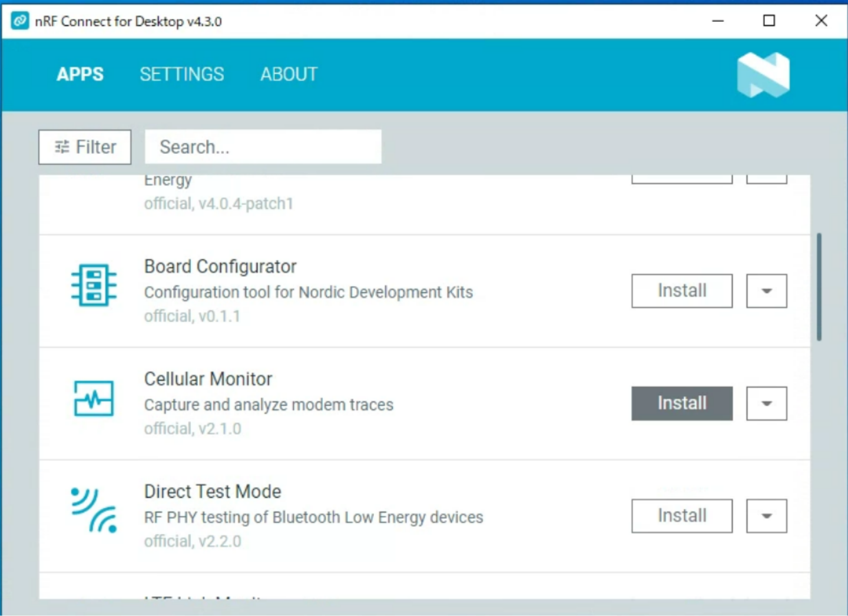Focus the Search apps field

point(263,147)
